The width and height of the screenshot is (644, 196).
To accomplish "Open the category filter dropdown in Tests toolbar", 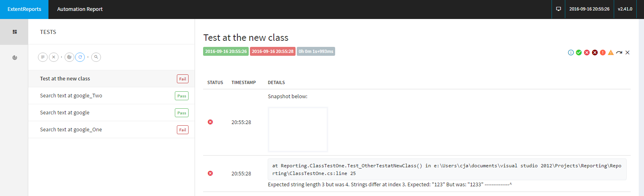I will (69, 57).
